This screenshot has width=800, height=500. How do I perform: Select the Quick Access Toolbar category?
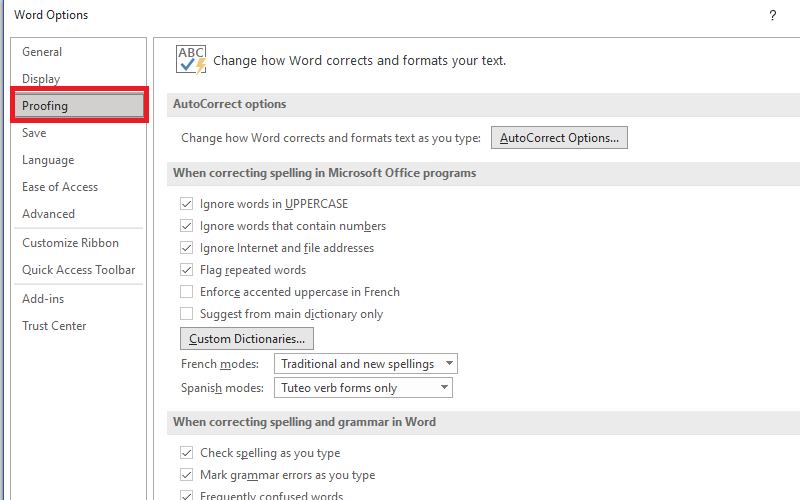pyautogui.click(x=78, y=270)
